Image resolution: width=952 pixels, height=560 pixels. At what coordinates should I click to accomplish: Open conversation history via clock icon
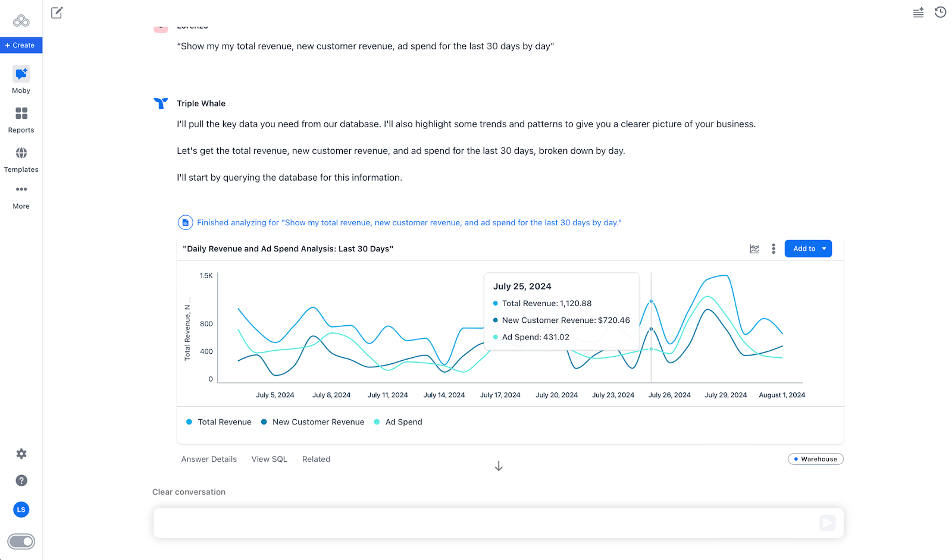click(941, 12)
